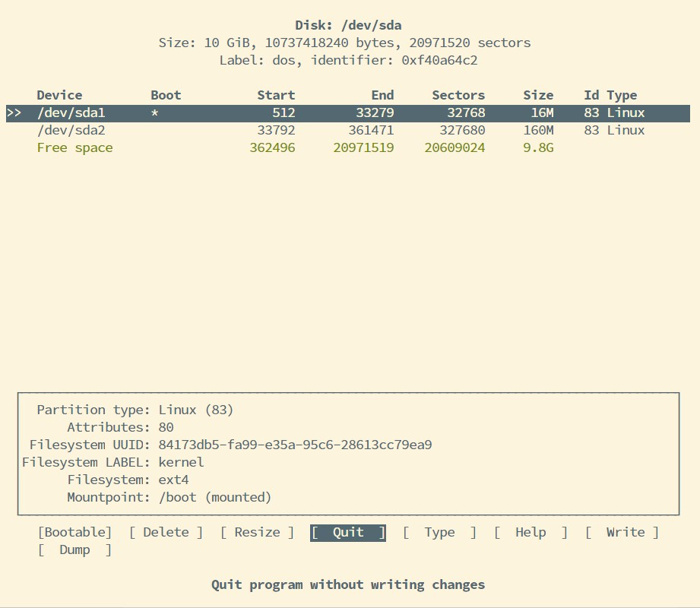Click start sector value 512
This screenshot has height=608, width=700.
(x=284, y=113)
